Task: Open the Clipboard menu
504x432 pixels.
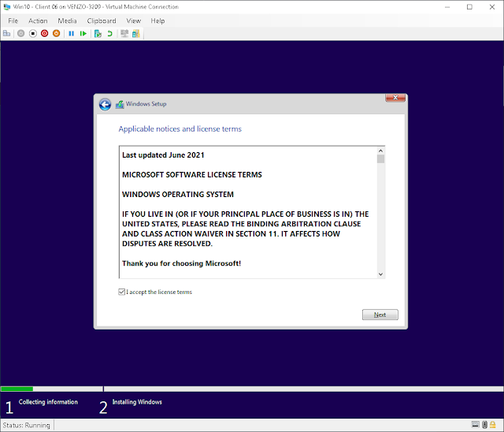Action: coord(102,21)
